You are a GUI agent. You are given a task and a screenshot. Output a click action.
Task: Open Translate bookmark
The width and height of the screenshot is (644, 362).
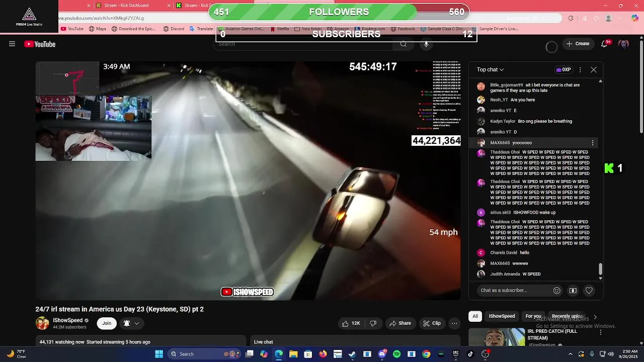pyautogui.click(x=201, y=29)
